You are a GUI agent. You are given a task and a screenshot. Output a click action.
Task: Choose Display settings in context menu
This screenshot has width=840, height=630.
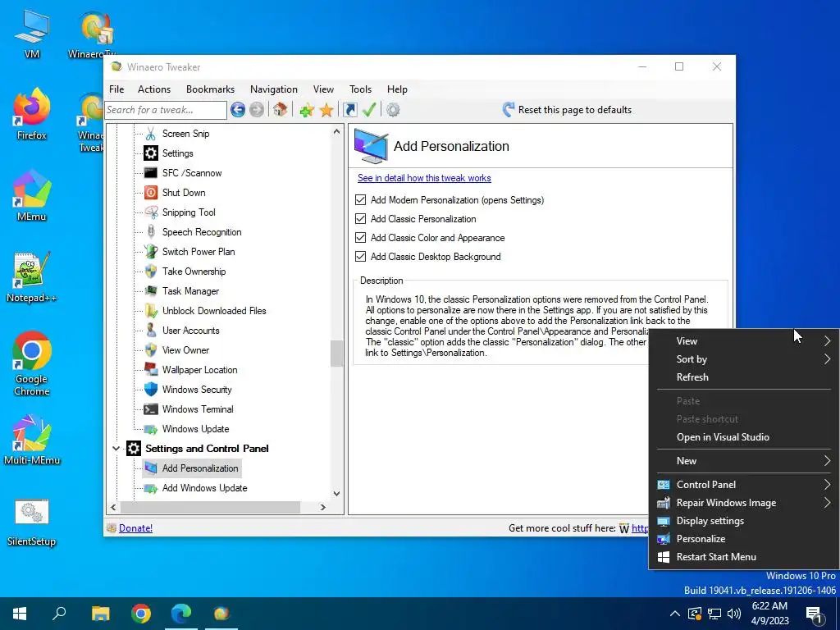pyautogui.click(x=743, y=521)
